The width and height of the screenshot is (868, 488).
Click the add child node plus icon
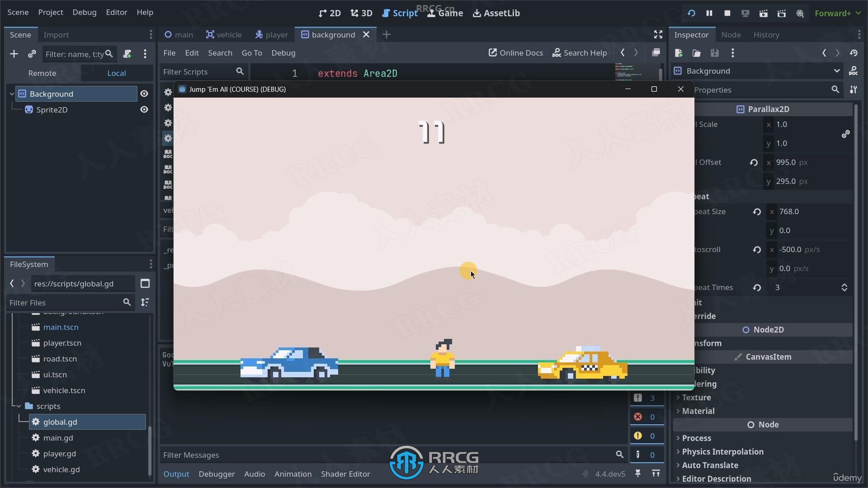coord(14,54)
